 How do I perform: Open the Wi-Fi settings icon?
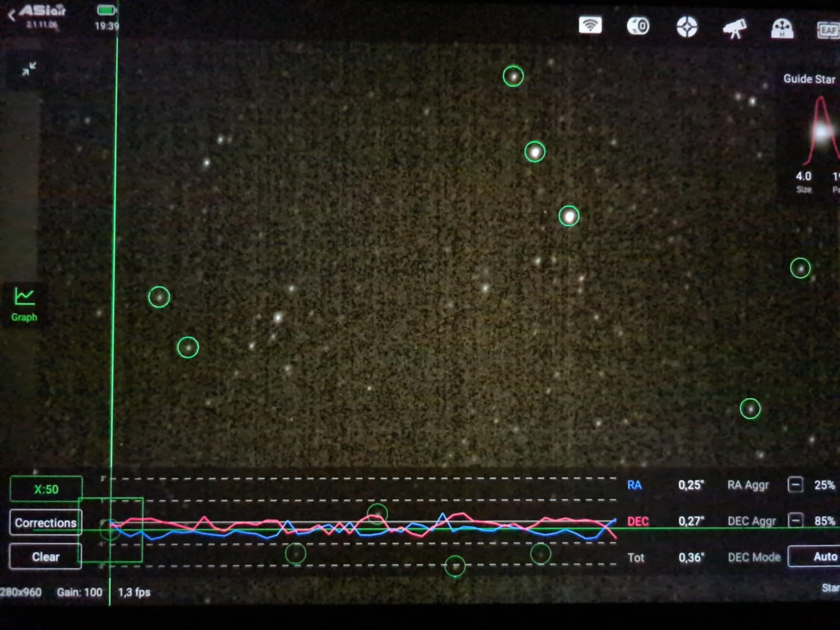click(x=590, y=26)
